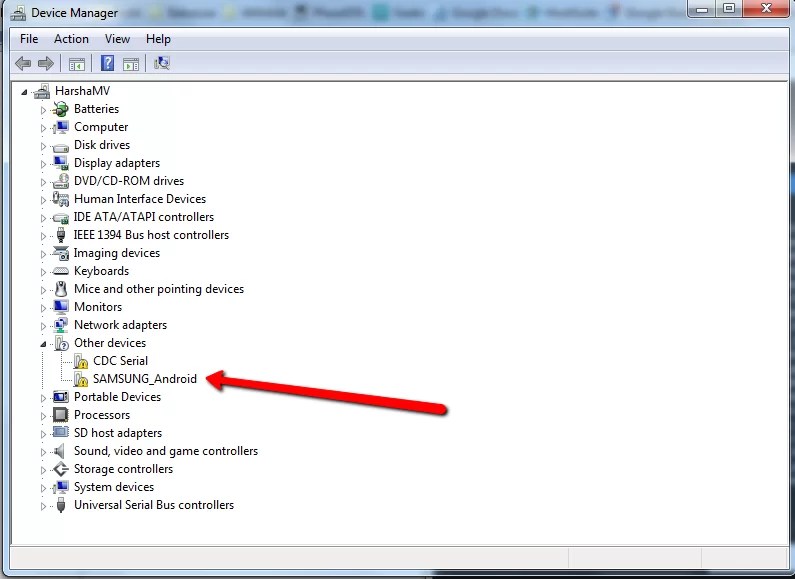Click the Network adapters category icon
The height and width of the screenshot is (579, 795).
(x=61, y=325)
